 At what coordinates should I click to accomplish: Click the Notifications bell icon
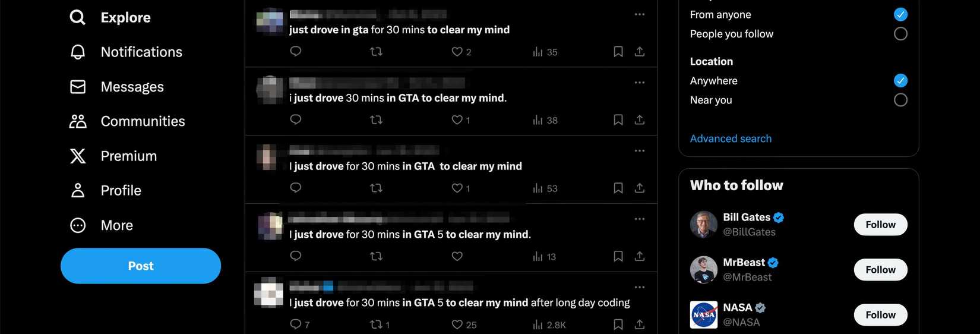78,52
